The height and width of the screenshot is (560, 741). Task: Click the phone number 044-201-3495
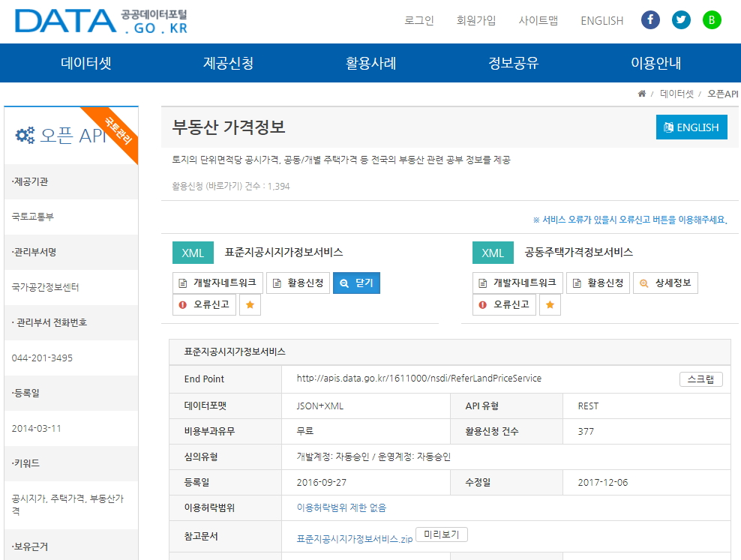pyautogui.click(x=42, y=358)
